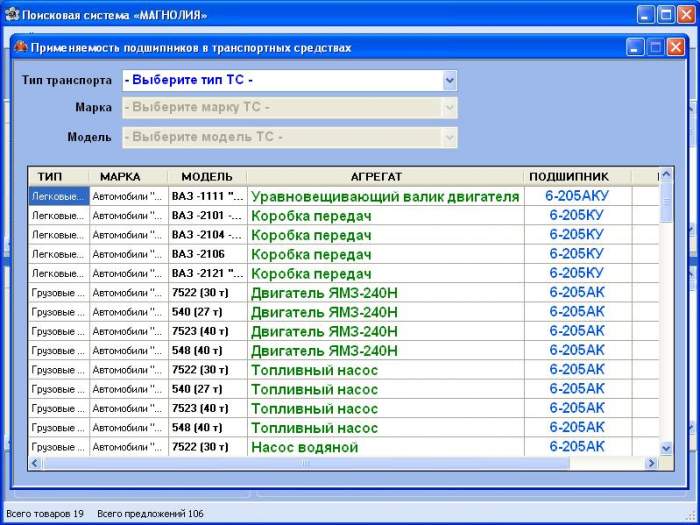Click 6-205КУ in the ВАЗ -2101 row
This screenshot has width=700, height=525.
[578, 216]
